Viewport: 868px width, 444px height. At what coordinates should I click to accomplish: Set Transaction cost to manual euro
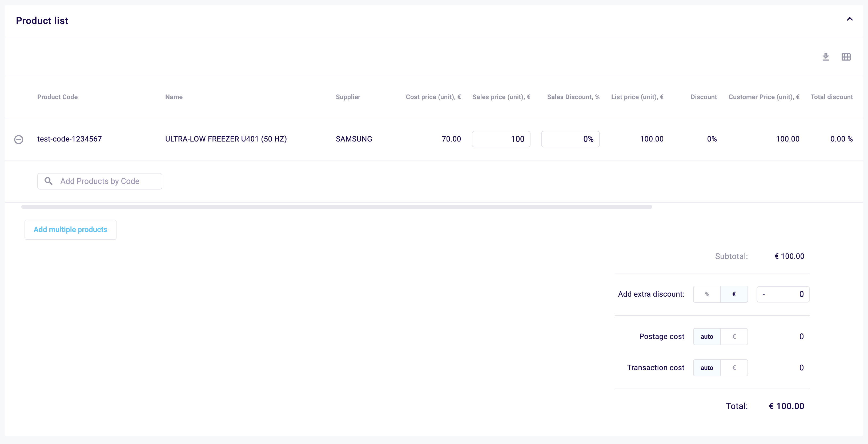(x=734, y=368)
